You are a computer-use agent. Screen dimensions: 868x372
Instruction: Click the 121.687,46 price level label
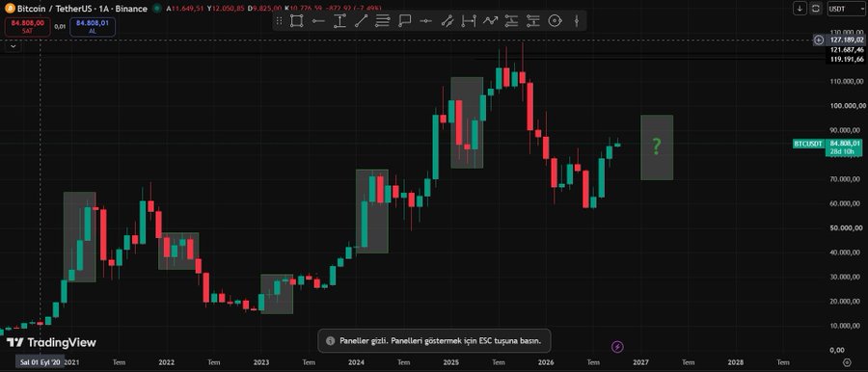tap(847, 50)
